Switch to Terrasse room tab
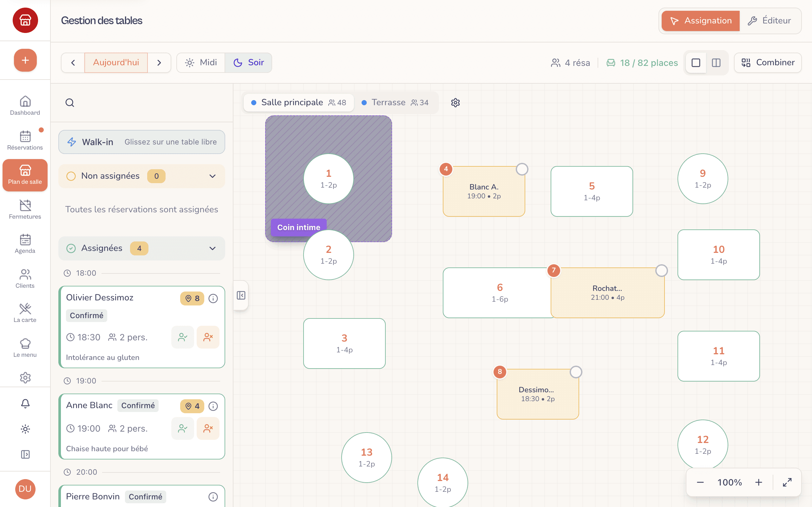This screenshot has width=812, height=507. [396, 103]
